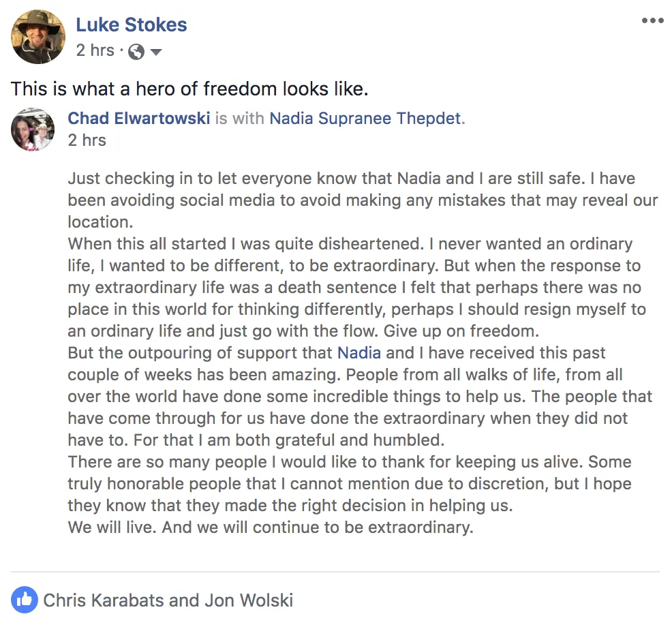Open shared post timestamp under Chad Elwartowski
The width and height of the screenshot is (672, 627).
(x=87, y=140)
